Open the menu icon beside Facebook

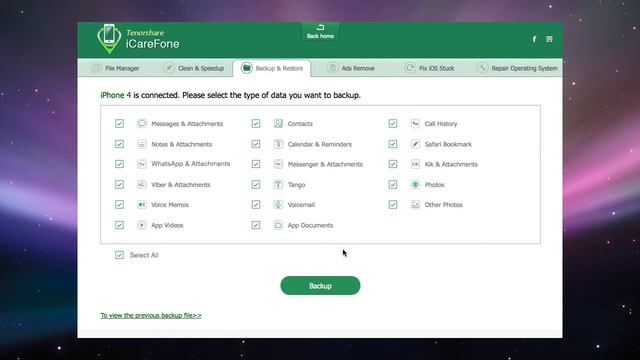click(x=549, y=39)
